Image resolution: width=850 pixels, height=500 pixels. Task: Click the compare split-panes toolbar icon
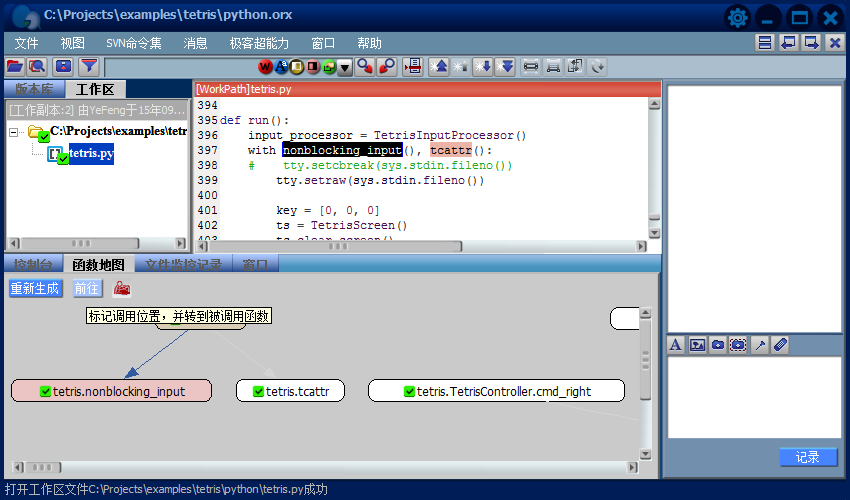point(575,67)
